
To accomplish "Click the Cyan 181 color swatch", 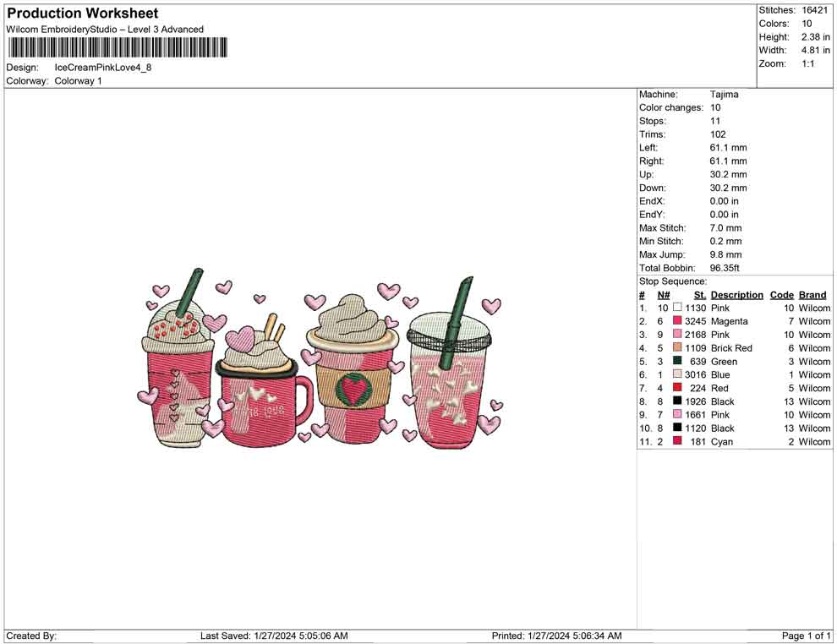I will (x=677, y=440).
